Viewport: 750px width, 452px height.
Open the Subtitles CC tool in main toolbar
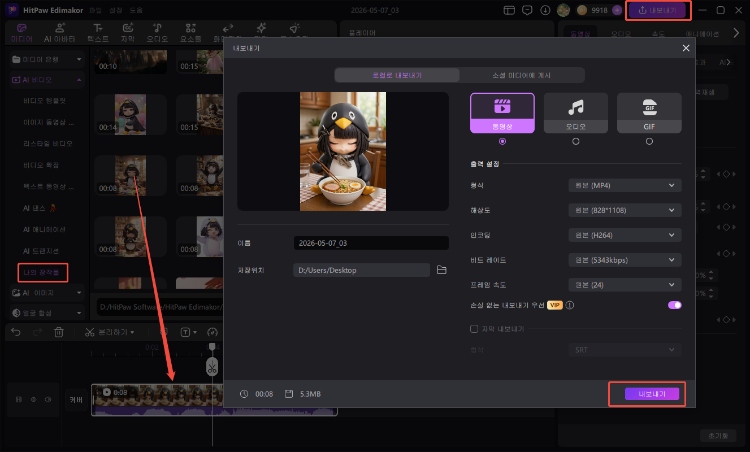[x=127, y=33]
